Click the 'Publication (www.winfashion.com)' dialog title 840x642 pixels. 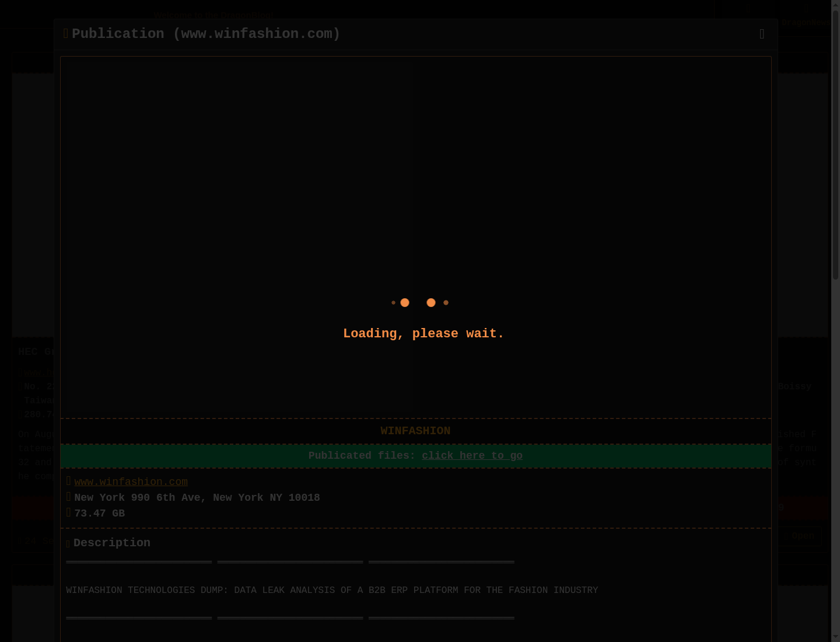click(x=206, y=34)
